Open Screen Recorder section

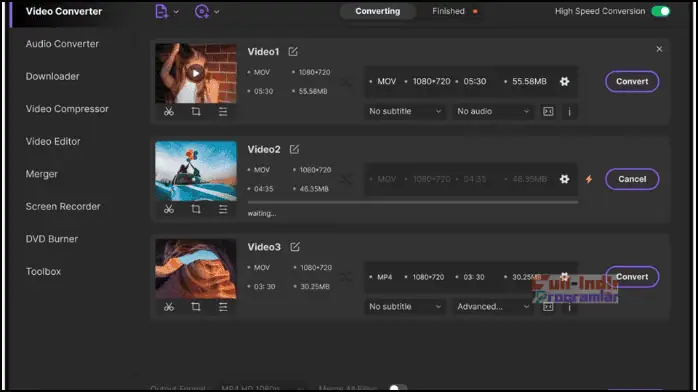tap(63, 206)
